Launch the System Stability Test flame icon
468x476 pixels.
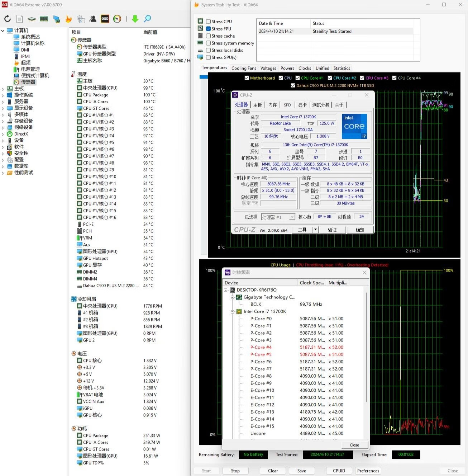tap(69, 19)
